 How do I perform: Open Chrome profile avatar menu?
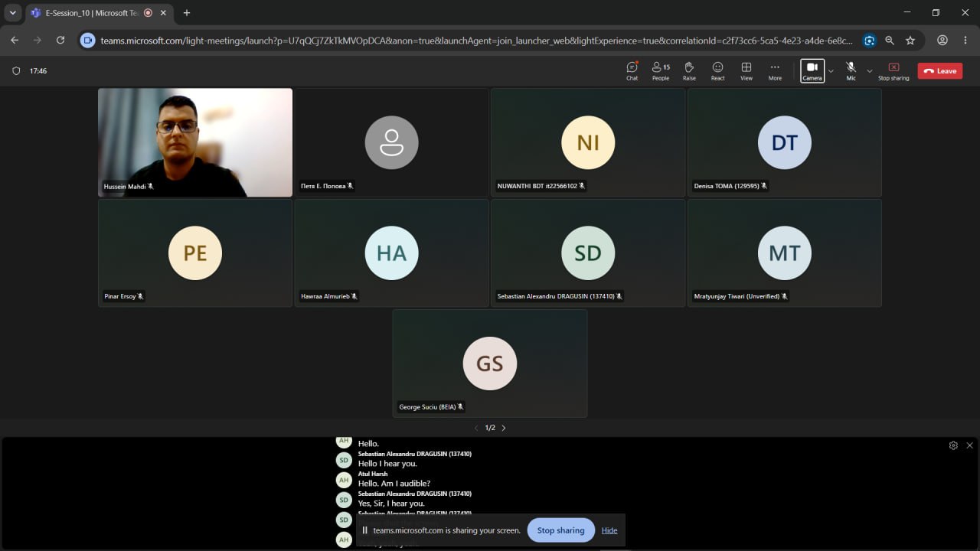coord(942,41)
